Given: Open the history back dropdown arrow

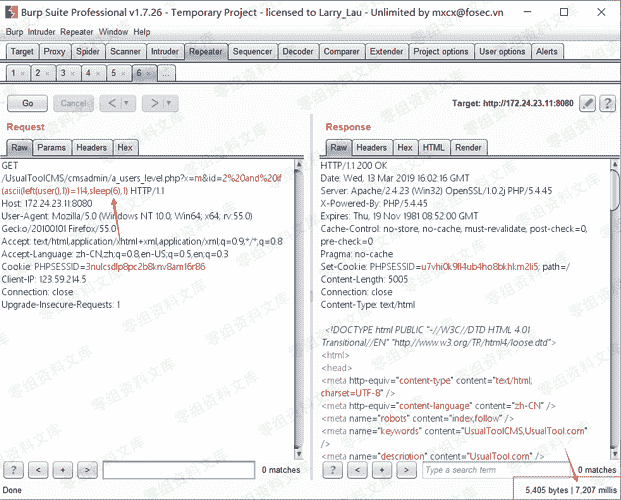Looking at the screenshot, I should click(x=128, y=103).
